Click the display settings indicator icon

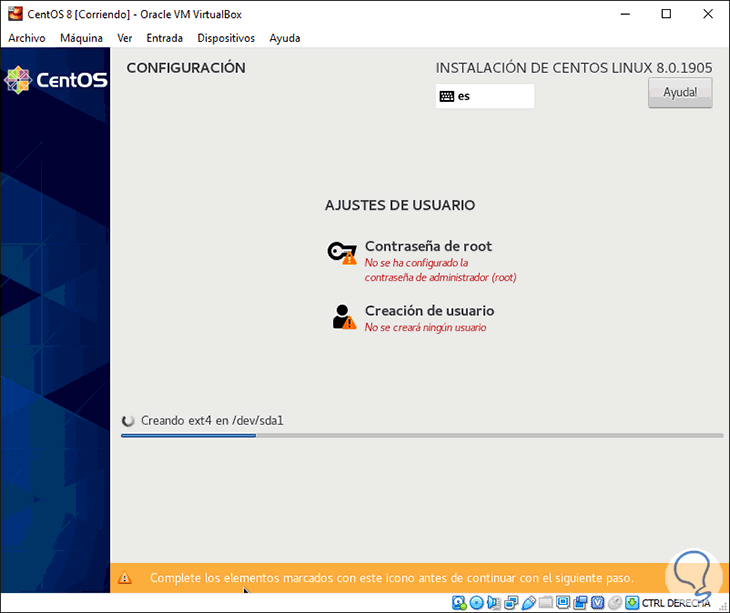[563, 603]
